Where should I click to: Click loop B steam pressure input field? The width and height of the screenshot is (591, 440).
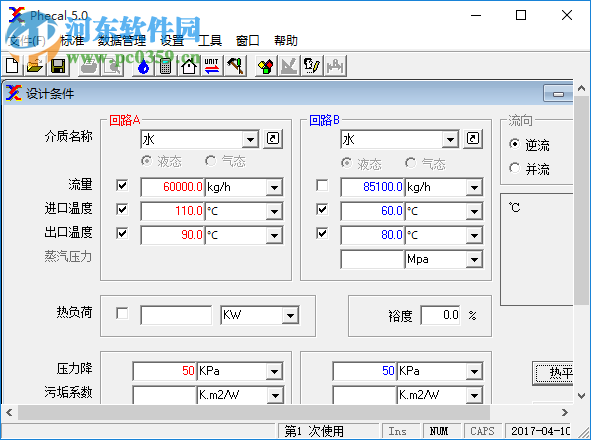coord(373,259)
